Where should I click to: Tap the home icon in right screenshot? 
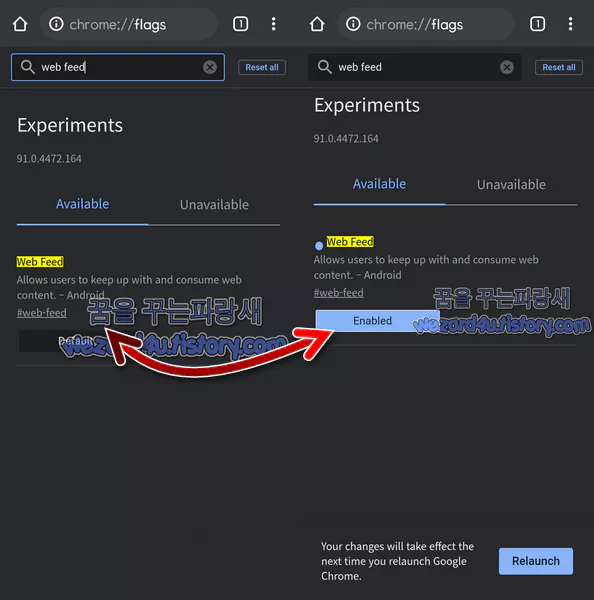click(317, 24)
